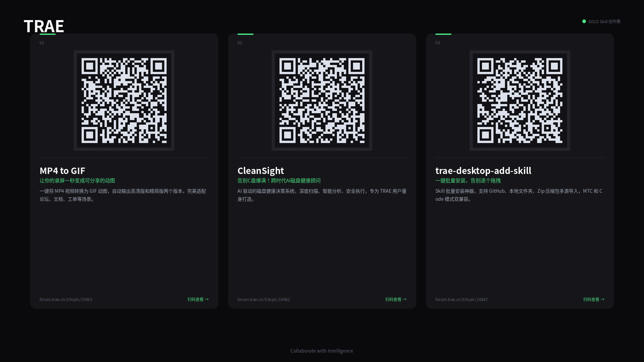
Task: Open the CleanSight QR code
Action: tap(322, 101)
